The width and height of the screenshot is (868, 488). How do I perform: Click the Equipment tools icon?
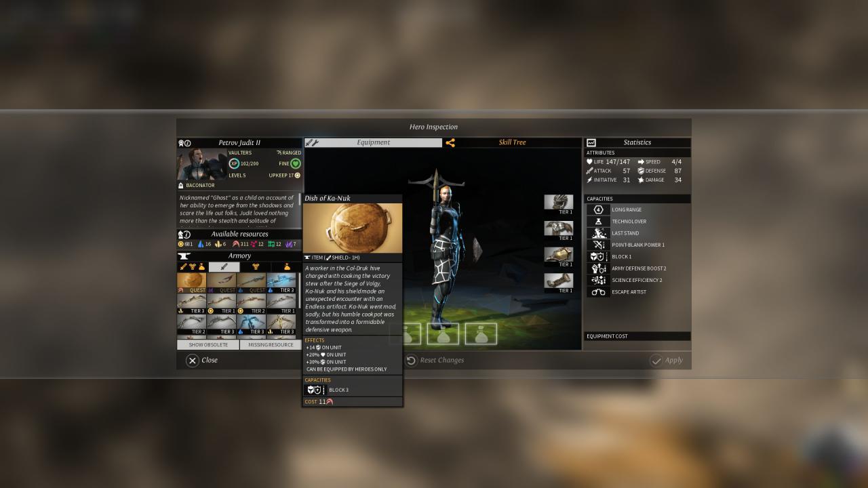312,142
